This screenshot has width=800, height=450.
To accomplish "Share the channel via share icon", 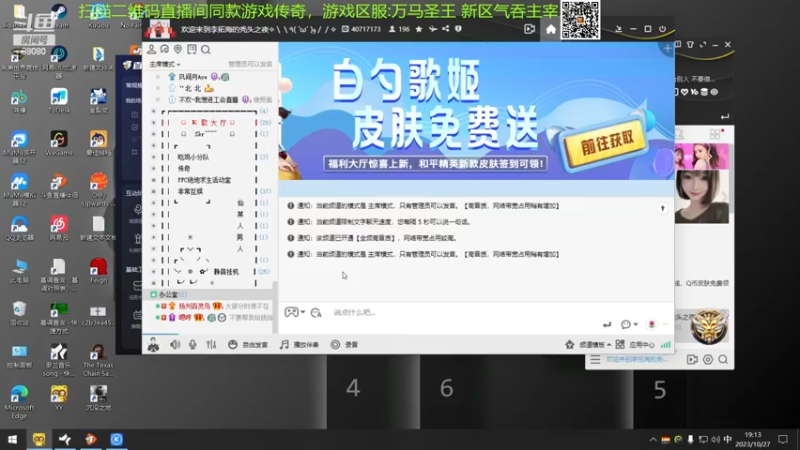I will click(446, 29).
